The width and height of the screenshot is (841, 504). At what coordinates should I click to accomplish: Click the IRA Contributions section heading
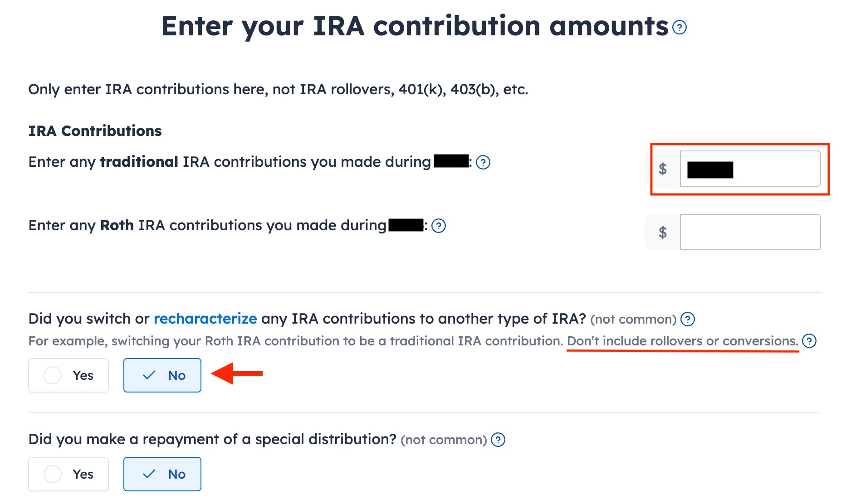tap(95, 131)
